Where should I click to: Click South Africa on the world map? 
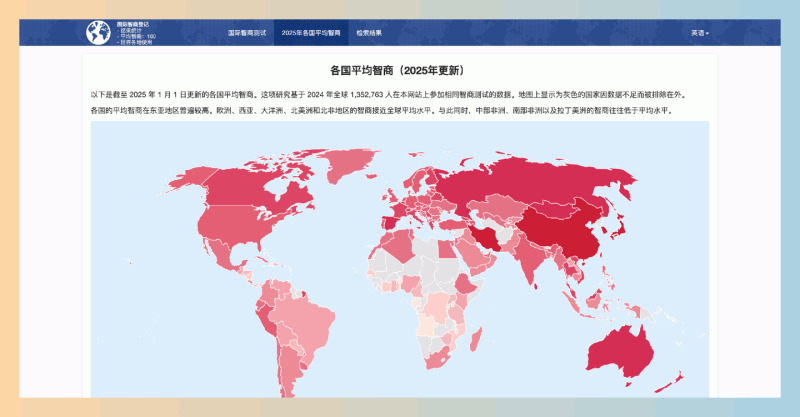(439, 360)
